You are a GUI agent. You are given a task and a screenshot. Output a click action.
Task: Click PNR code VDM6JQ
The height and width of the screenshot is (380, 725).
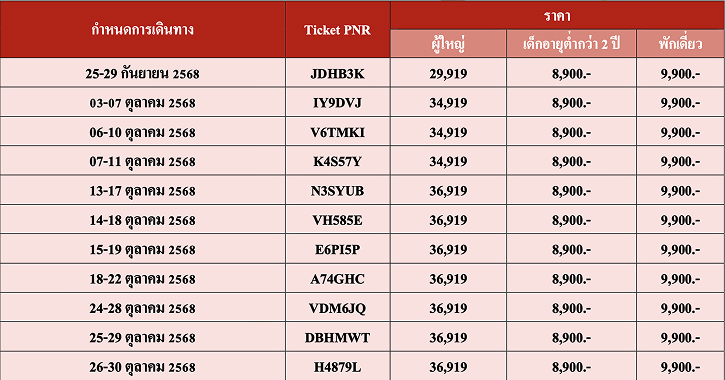pyautogui.click(x=338, y=308)
